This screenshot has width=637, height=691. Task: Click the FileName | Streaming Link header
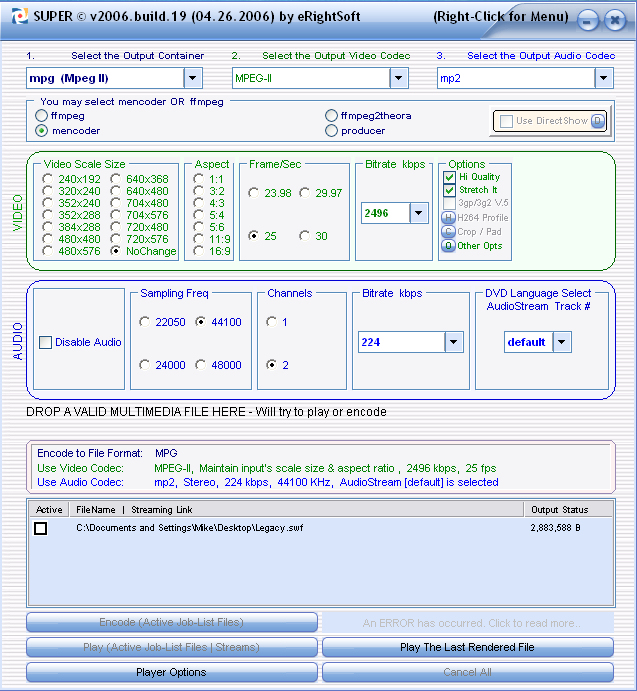pos(296,510)
